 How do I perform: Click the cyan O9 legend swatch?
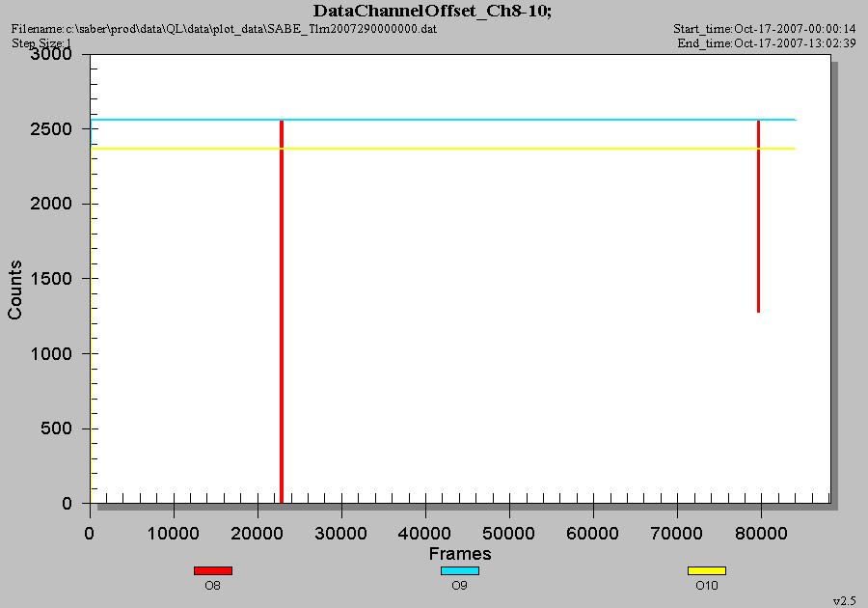(x=460, y=570)
